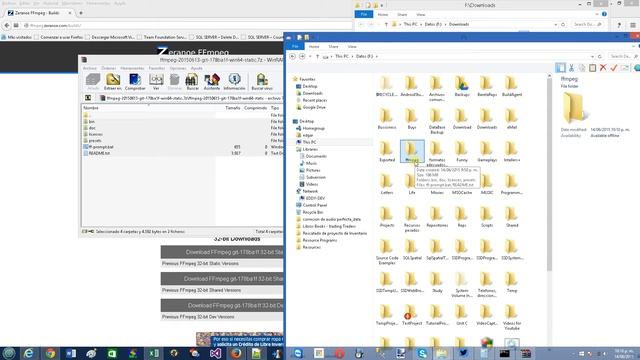Open Skype from taskbar
The image size is (640, 360).
422,353
